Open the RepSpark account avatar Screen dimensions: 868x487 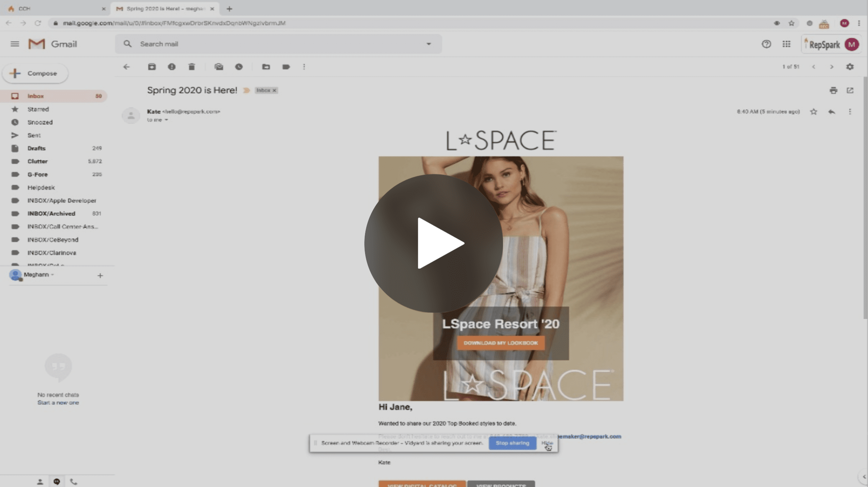pyautogui.click(x=852, y=44)
